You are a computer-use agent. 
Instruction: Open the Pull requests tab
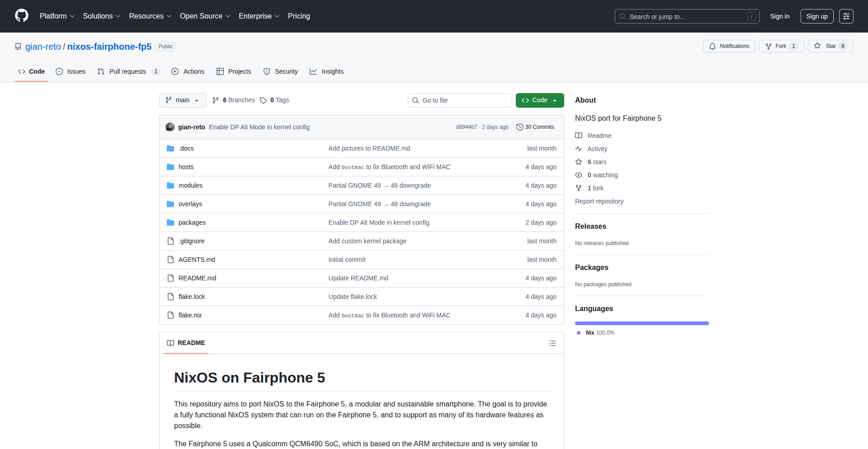coord(128,71)
